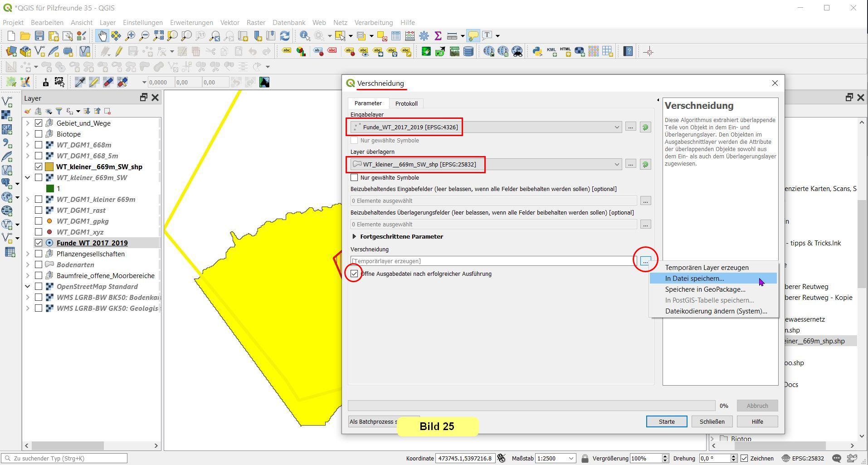Screen dimensions: 868x465
Task: Click the Schließen button
Action: pyautogui.click(x=712, y=421)
